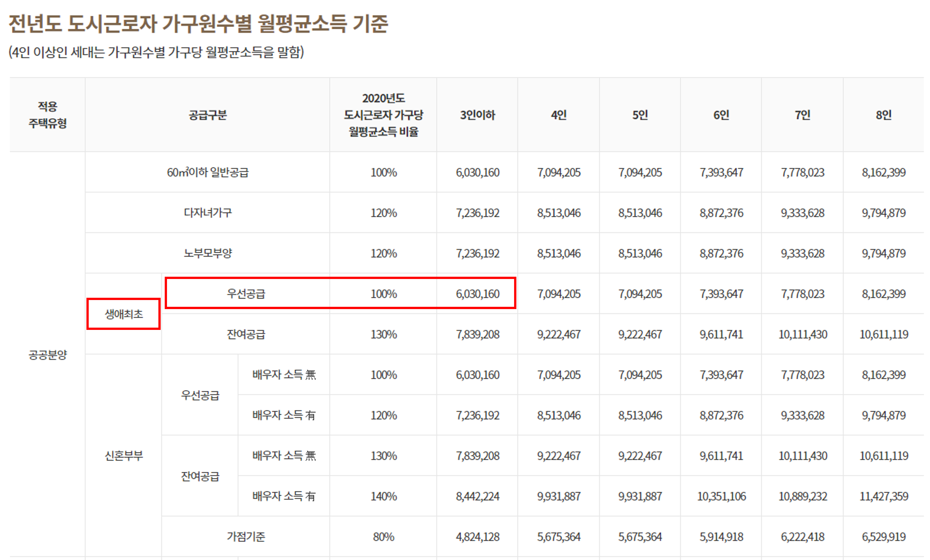The width and height of the screenshot is (930, 560).
Task: Click the value 6,529,919
Action: coord(884,537)
